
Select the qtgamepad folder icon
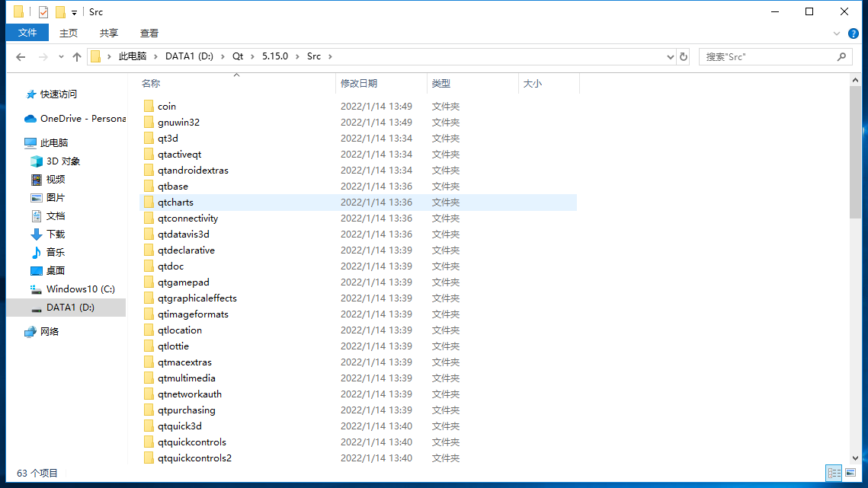[149, 282]
